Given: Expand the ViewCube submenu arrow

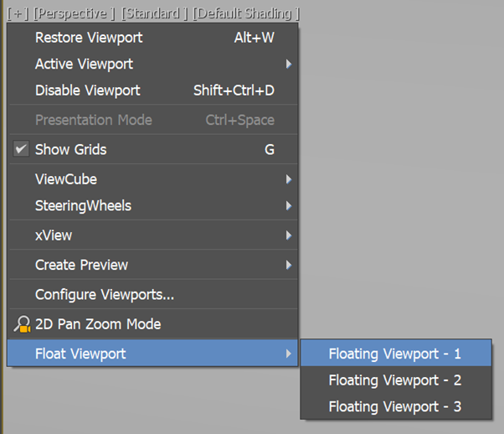Looking at the screenshot, I should pyautogui.click(x=289, y=179).
